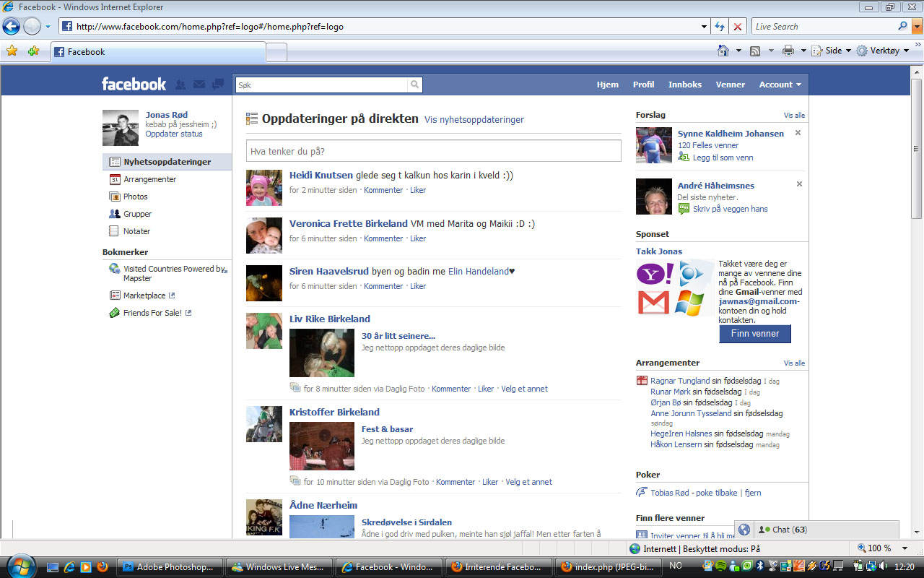924x578 pixels.
Task: Open the Live Search provider dropdown arrow
Action: pyautogui.click(x=918, y=27)
